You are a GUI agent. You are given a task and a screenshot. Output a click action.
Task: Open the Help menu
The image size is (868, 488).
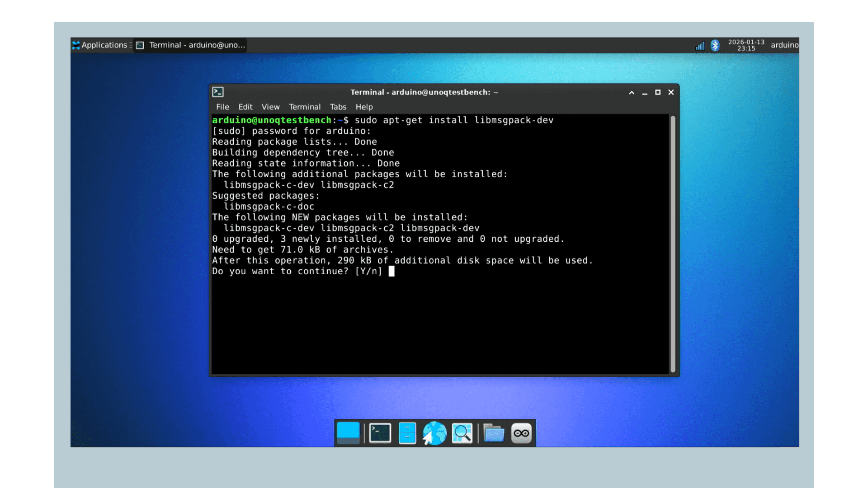click(364, 107)
